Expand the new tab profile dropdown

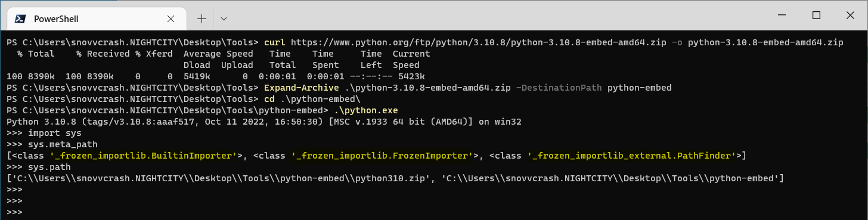tap(224, 18)
